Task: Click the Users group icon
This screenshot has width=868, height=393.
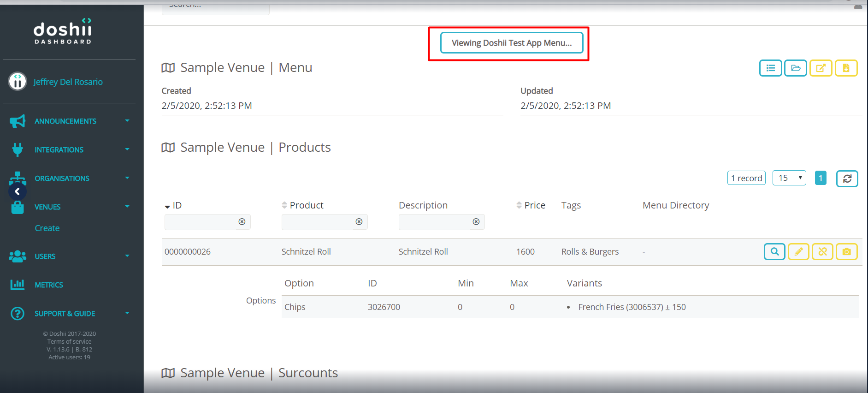Action: pos(18,256)
